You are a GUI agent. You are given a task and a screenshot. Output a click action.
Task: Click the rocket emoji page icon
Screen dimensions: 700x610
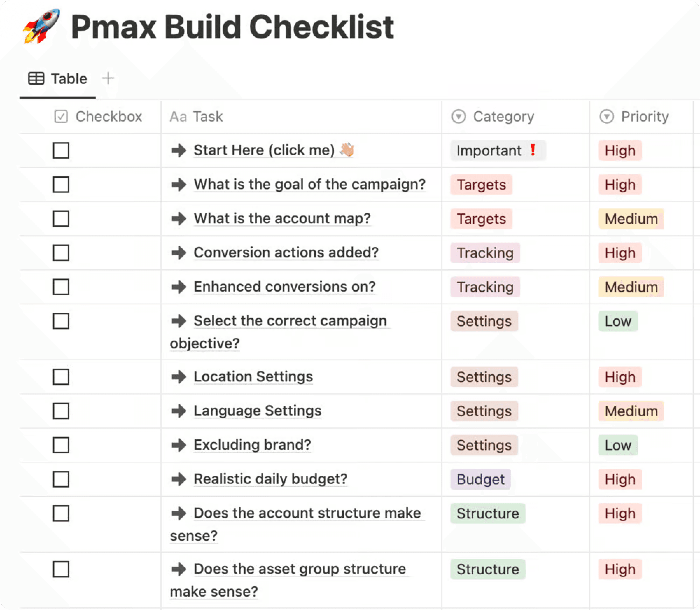[41, 27]
